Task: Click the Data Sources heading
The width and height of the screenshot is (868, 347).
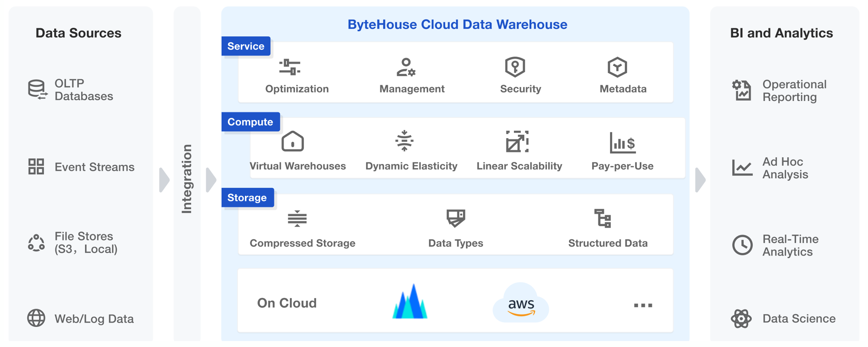Action: coord(78,33)
